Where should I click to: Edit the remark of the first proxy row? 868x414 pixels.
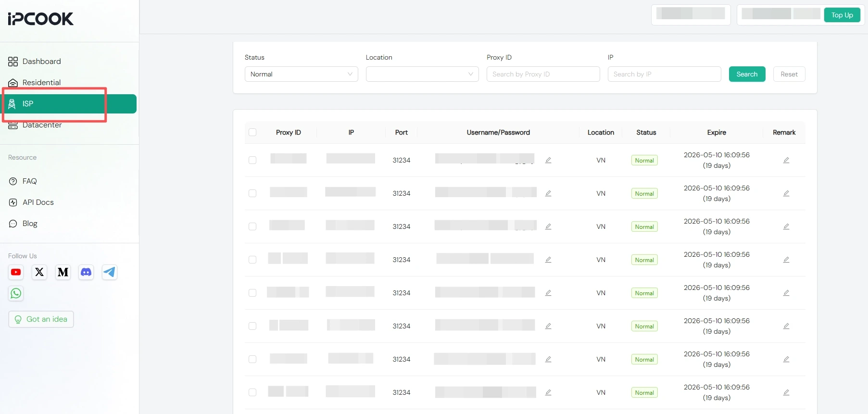786,160
